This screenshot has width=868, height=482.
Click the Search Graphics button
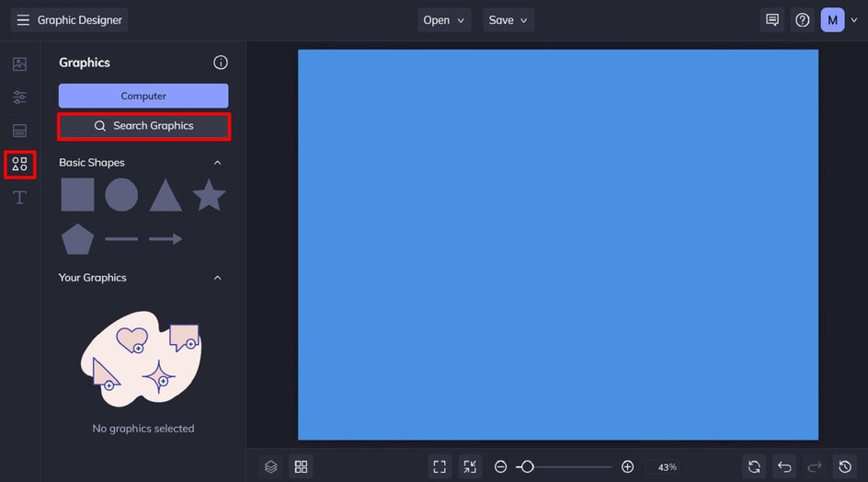(143, 126)
